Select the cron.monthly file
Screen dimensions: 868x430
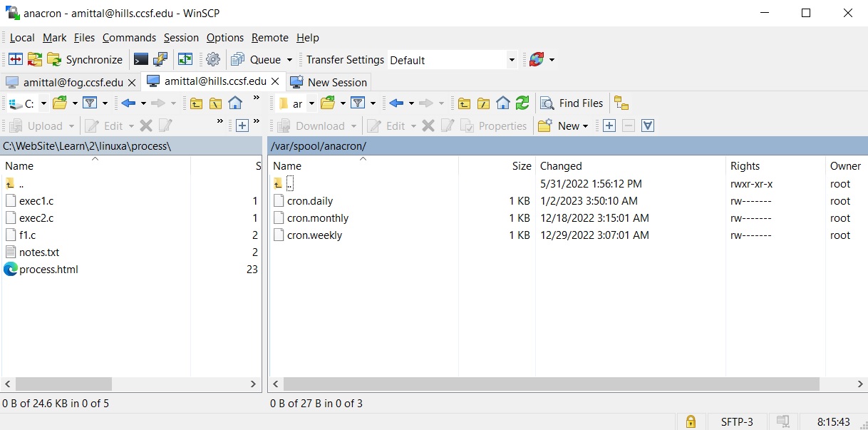coord(318,218)
